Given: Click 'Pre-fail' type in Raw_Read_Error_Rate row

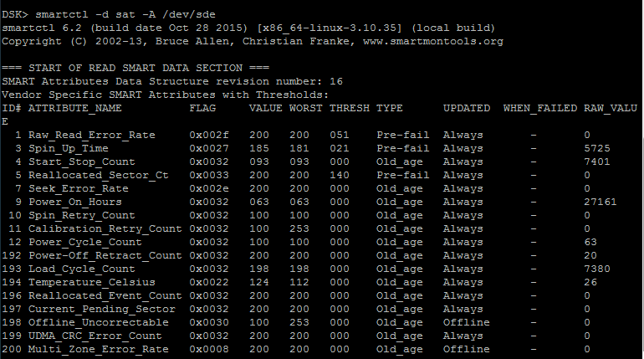Looking at the screenshot, I should tap(402, 135).
